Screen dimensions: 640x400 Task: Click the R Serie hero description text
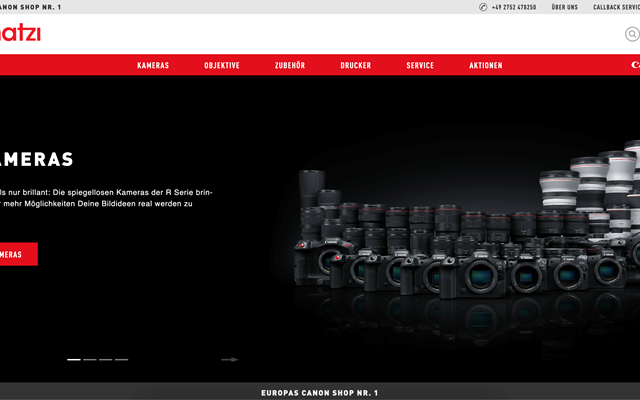coord(106,198)
